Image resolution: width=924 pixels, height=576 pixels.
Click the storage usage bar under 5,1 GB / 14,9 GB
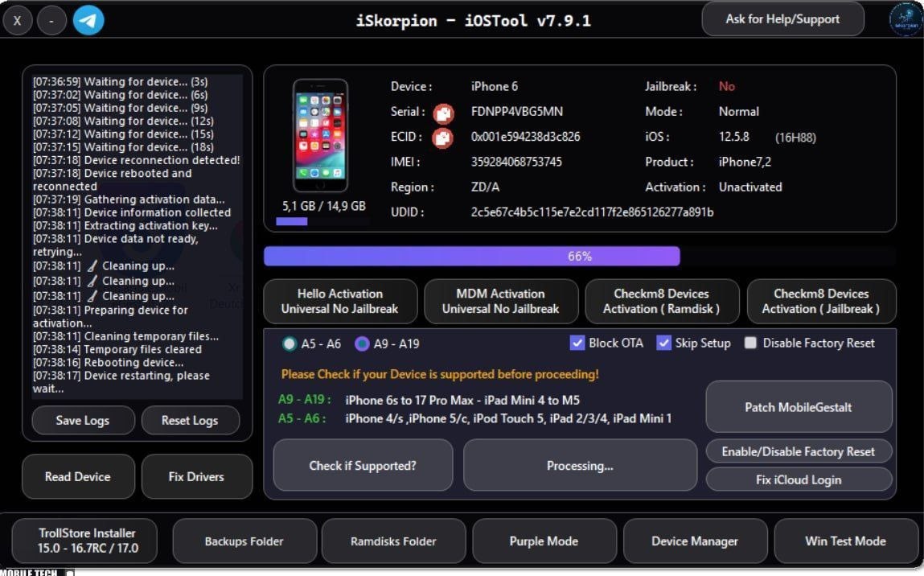(x=323, y=222)
